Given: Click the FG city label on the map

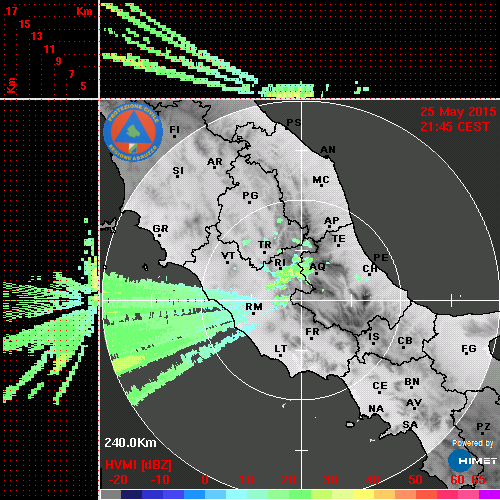Looking at the screenshot, I should (469, 349).
